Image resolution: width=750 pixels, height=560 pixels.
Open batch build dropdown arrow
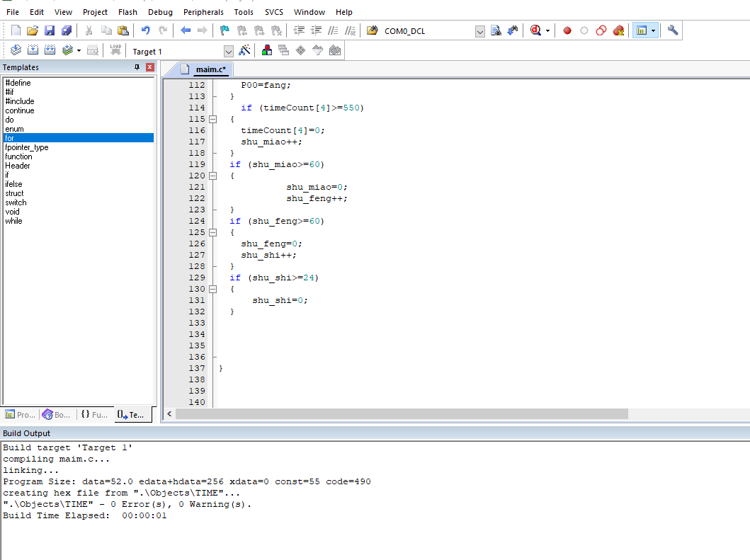pyautogui.click(x=79, y=50)
